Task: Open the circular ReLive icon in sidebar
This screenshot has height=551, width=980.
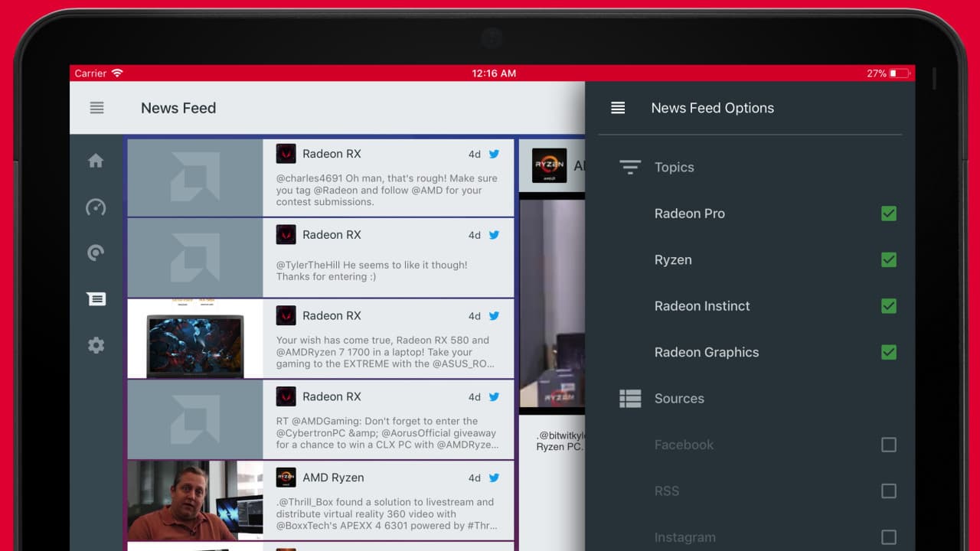Action: (x=96, y=253)
